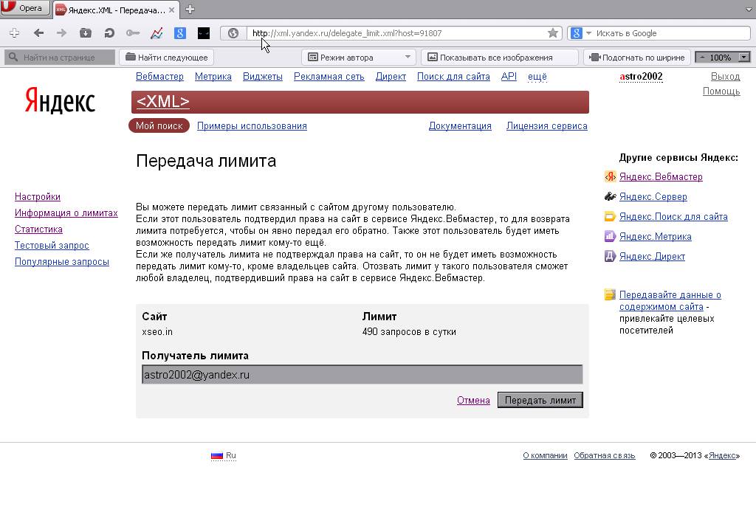Click the black square toolbar icon

click(204, 33)
